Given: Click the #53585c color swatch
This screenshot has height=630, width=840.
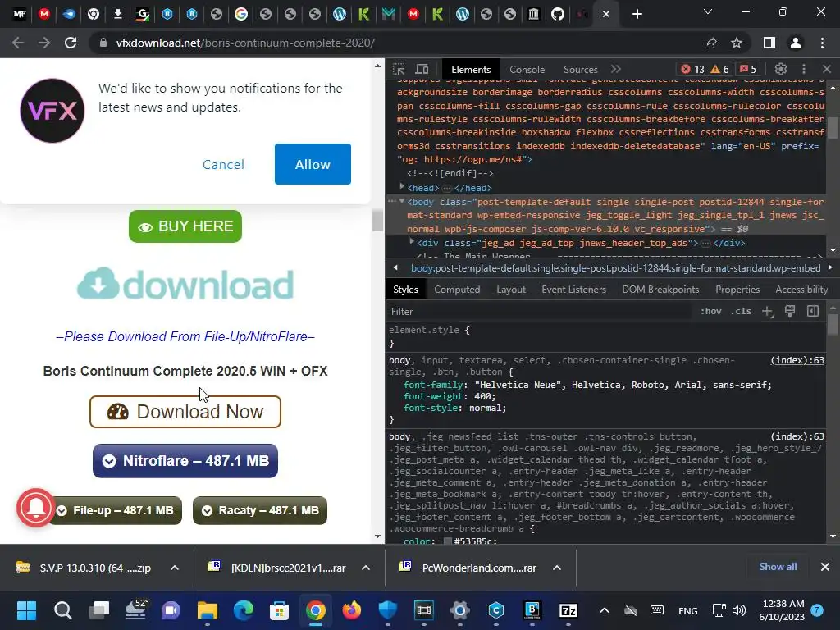Looking at the screenshot, I should click(x=448, y=541).
